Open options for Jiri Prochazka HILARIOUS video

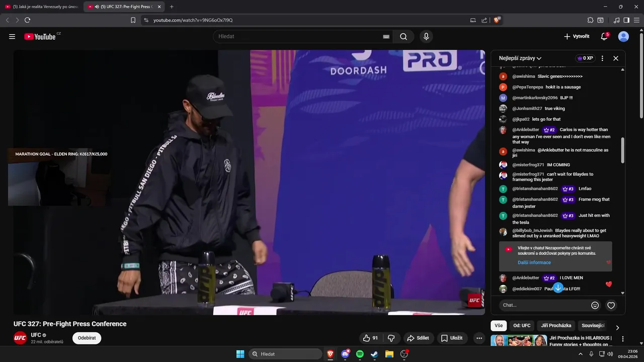click(623, 339)
